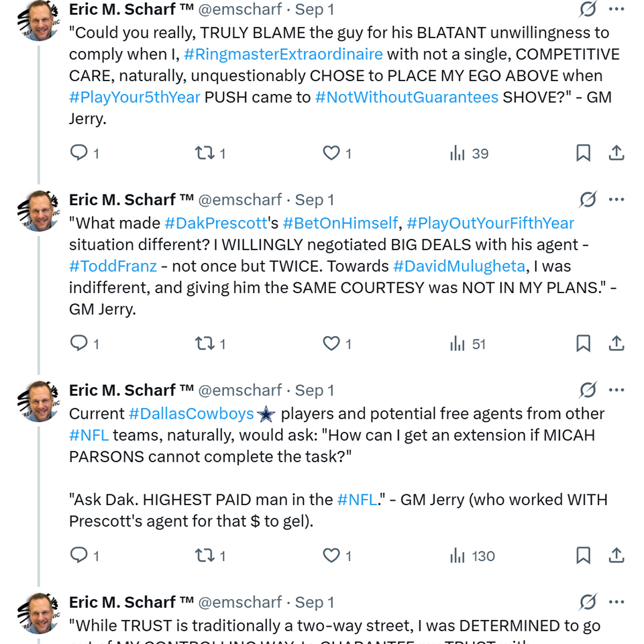Repost the RingmasterExtraordinaire tweet
The width and height of the screenshot is (644, 644).
(203, 153)
